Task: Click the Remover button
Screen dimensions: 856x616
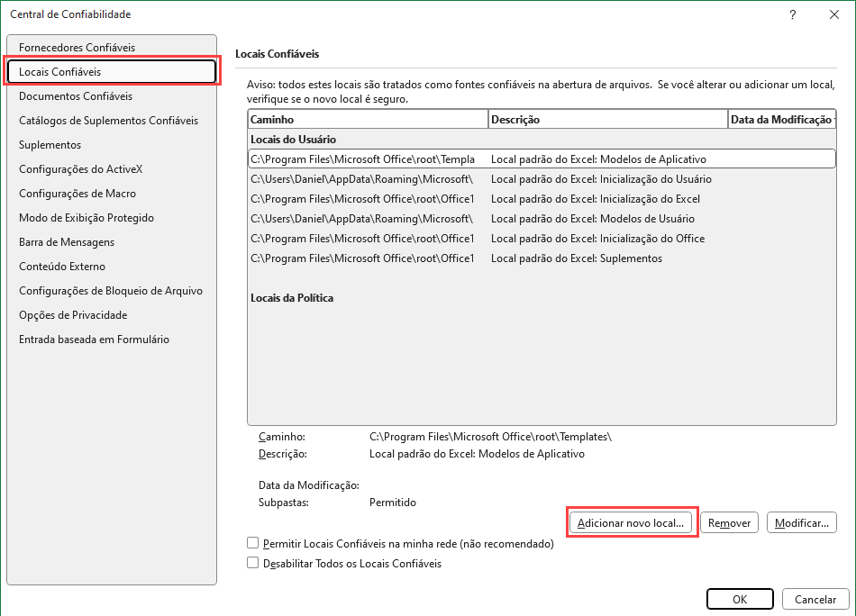Action: pyautogui.click(x=729, y=522)
